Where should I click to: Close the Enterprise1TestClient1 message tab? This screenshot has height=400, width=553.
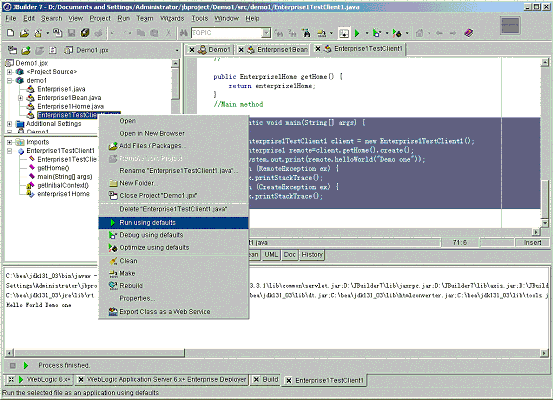[x=289, y=380]
